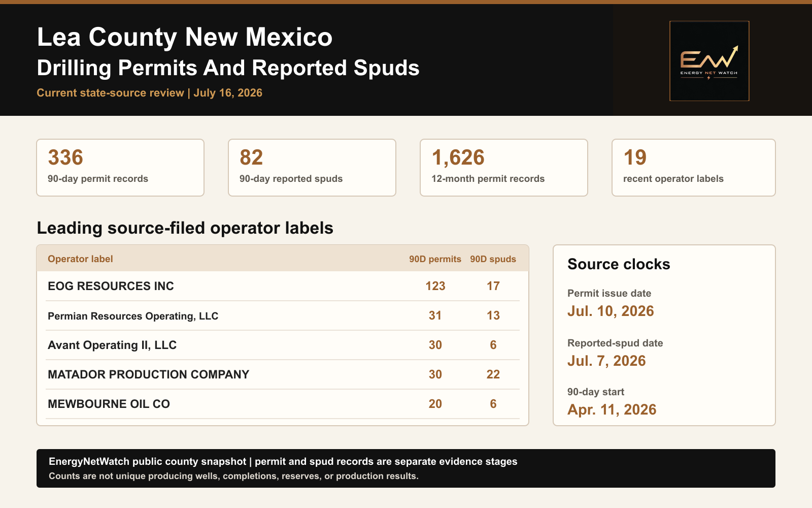Click EOG's 123 permits value
812x508 pixels.
[435, 286]
